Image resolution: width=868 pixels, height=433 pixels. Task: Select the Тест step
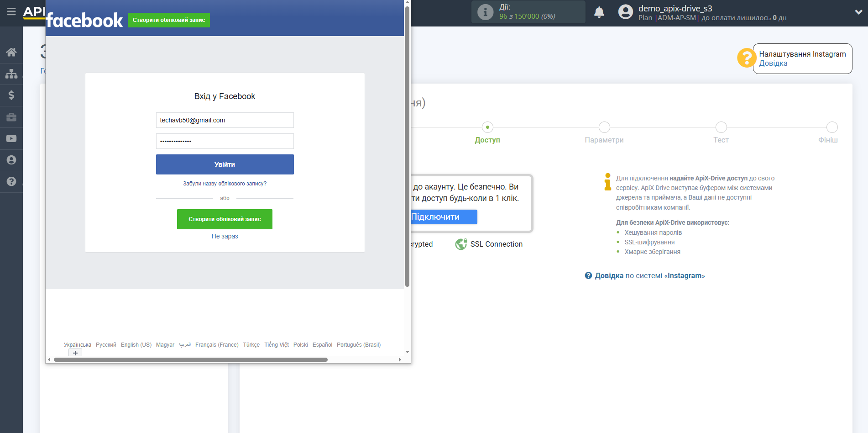721,127
